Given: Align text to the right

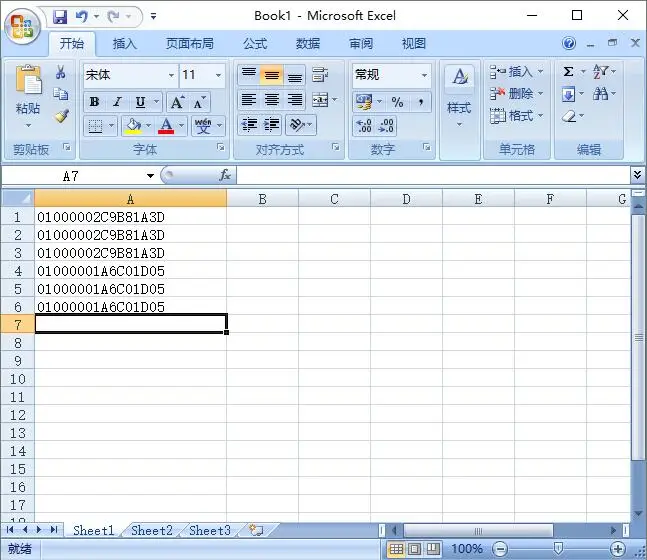Looking at the screenshot, I should point(295,100).
